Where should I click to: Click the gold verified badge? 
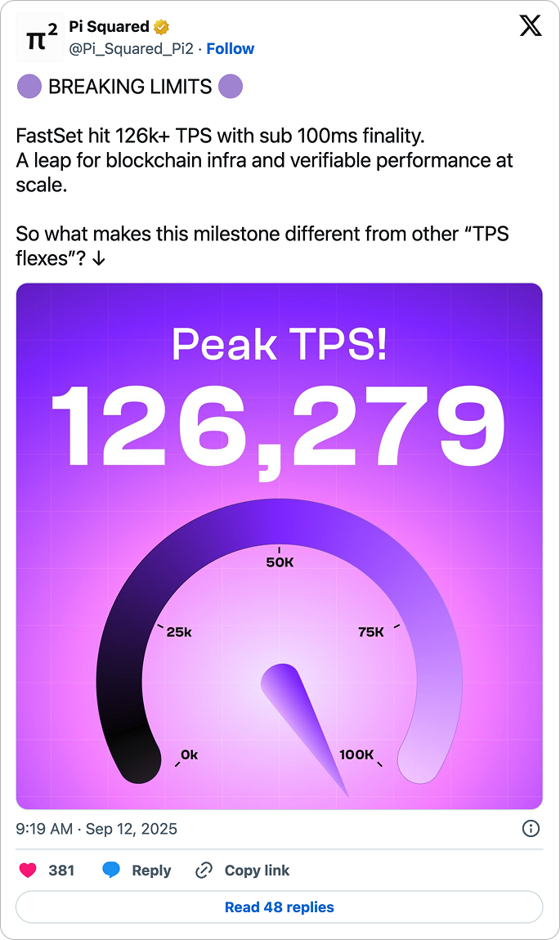click(161, 27)
